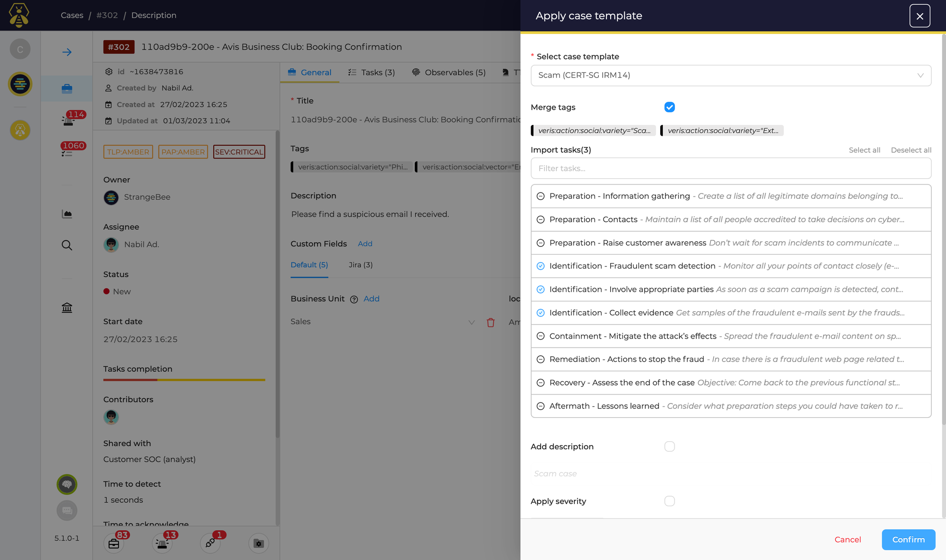The width and height of the screenshot is (946, 560).
Task: Open the Select case template dropdown
Action: pos(730,76)
